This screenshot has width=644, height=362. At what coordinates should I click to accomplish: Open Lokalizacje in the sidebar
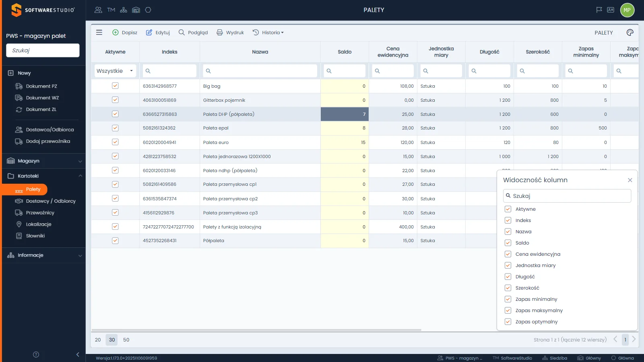coord(39,224)
